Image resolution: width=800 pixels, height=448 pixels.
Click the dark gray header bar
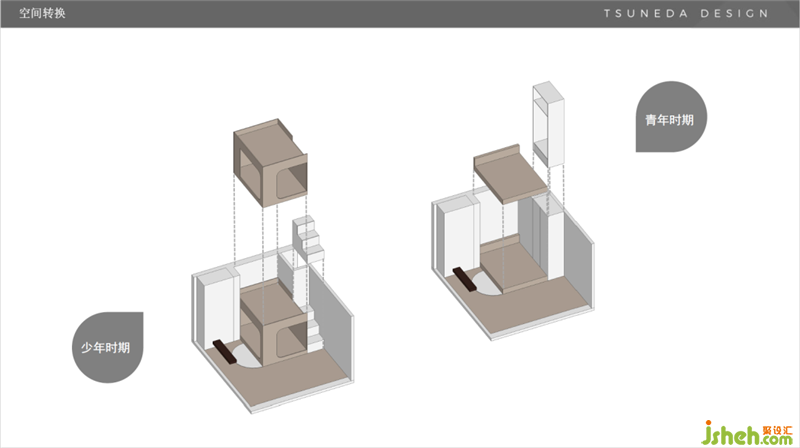pyautogui.click(x=400, y=14)
